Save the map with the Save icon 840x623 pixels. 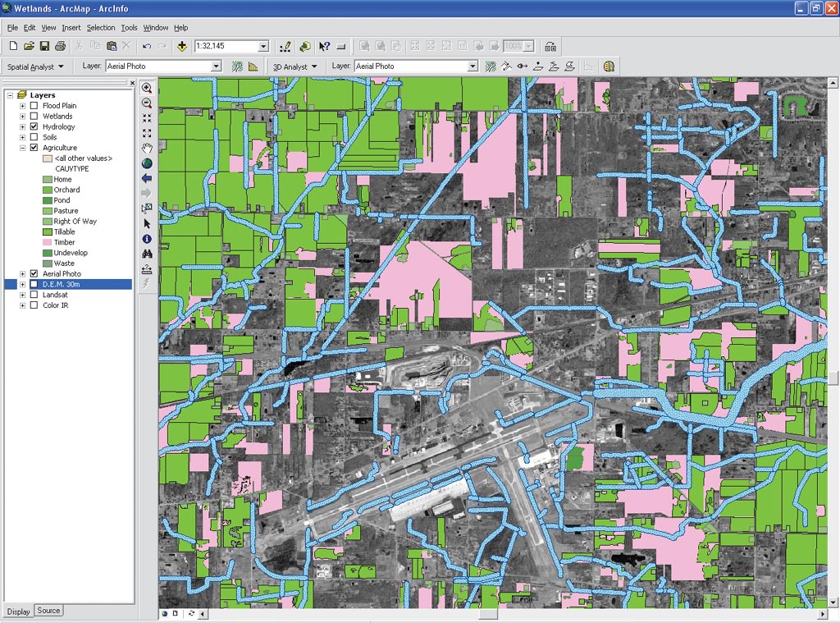point(44,46)
